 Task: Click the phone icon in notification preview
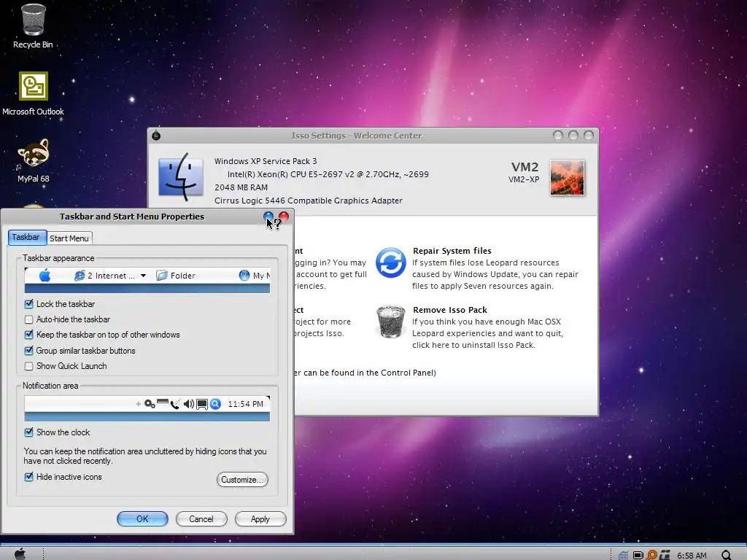(x=175, y=404)
